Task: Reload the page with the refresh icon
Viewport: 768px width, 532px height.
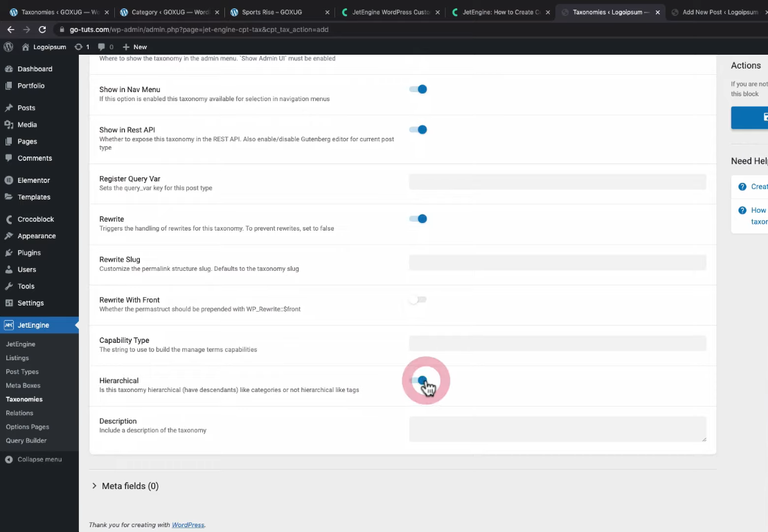Action: point(42,29)
